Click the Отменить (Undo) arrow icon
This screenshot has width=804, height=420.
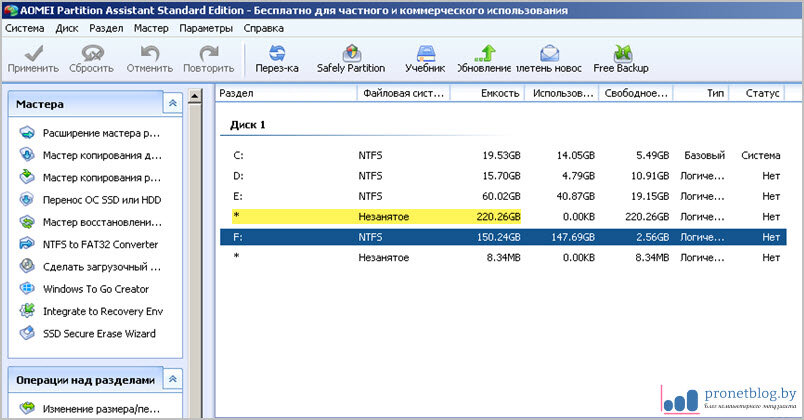(x=150, y=53)
